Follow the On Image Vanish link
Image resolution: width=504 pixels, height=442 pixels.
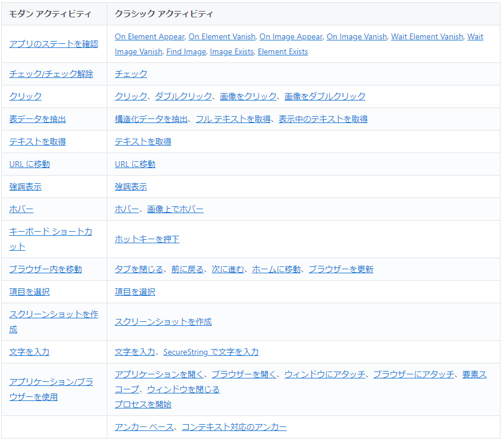(x=357, y=36)
